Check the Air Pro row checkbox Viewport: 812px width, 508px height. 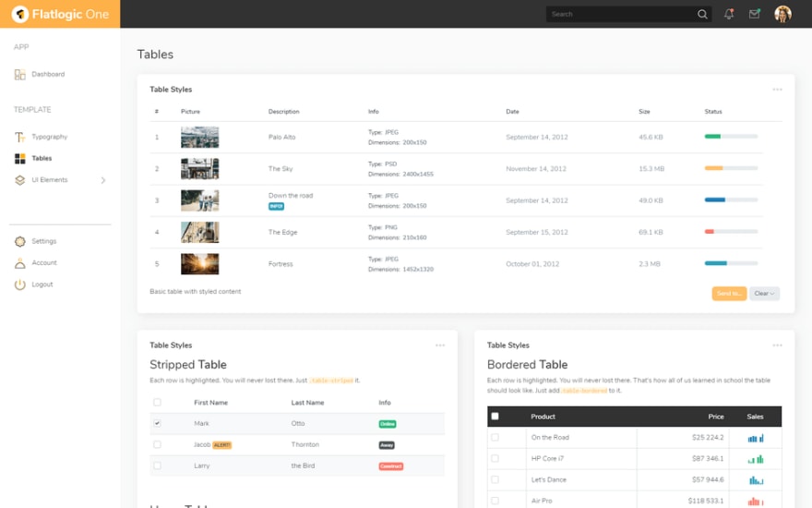496,502
